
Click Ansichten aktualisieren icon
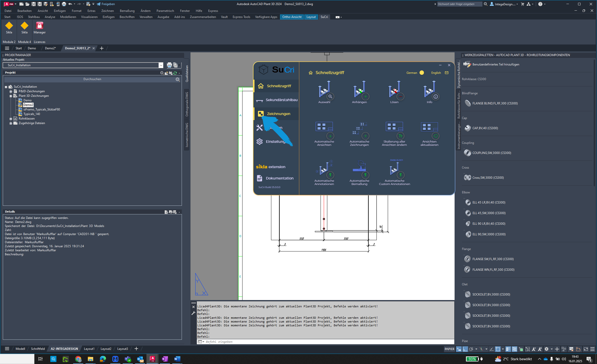[x=430, y=134]
